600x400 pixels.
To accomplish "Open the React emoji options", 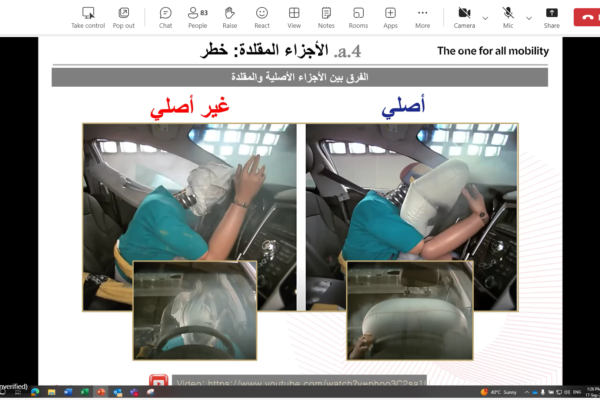I will (261, 16).
